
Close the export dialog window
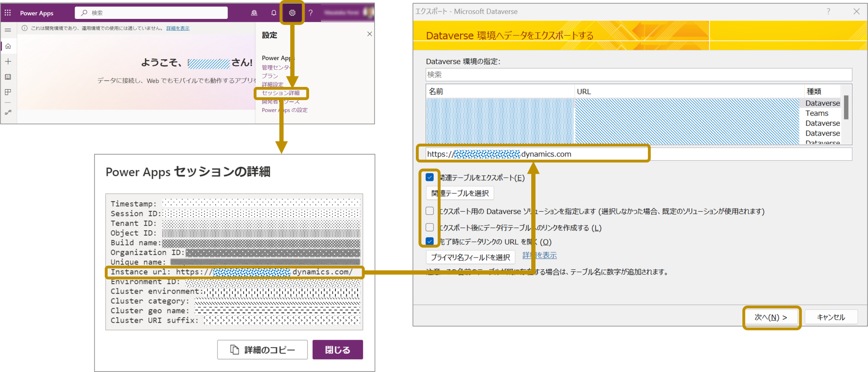[856, 11]
